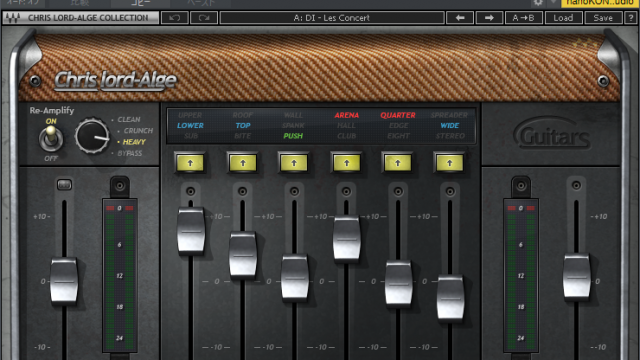Toggle the small button above the input fader
This screenshot has width=640, height=360.
coord(64,185)
